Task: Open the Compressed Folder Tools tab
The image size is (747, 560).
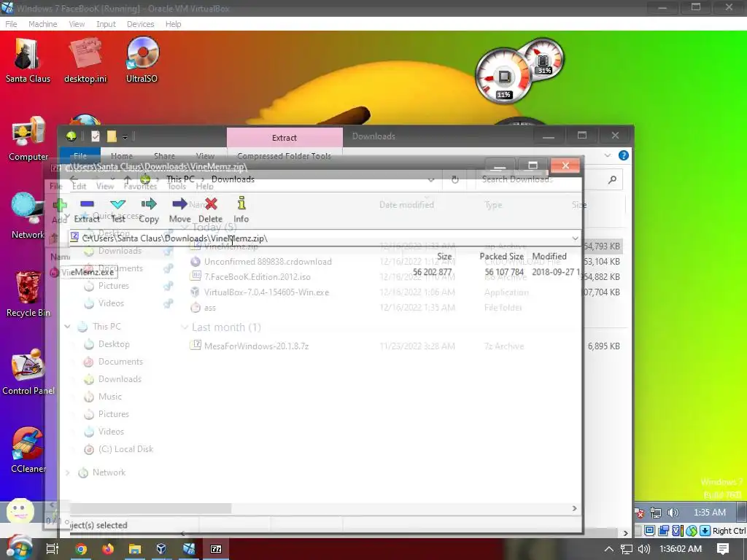Action: (284, 156)
